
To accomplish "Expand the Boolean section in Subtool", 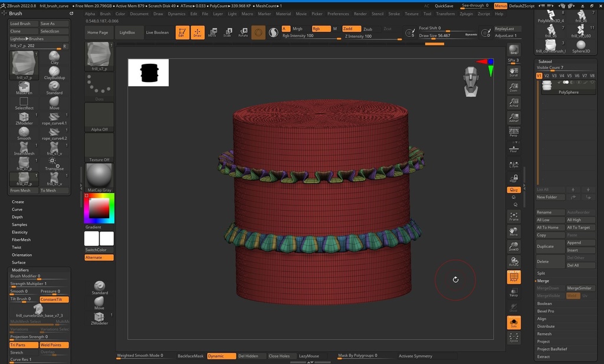I will point(544,304).
